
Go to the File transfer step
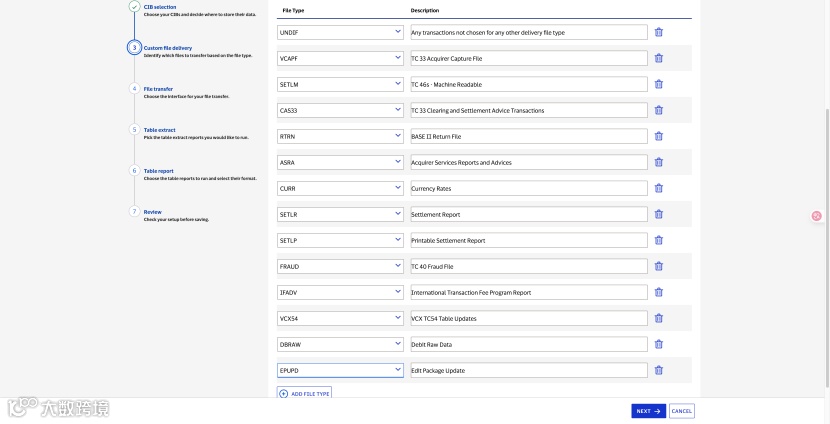click(158, 88)
